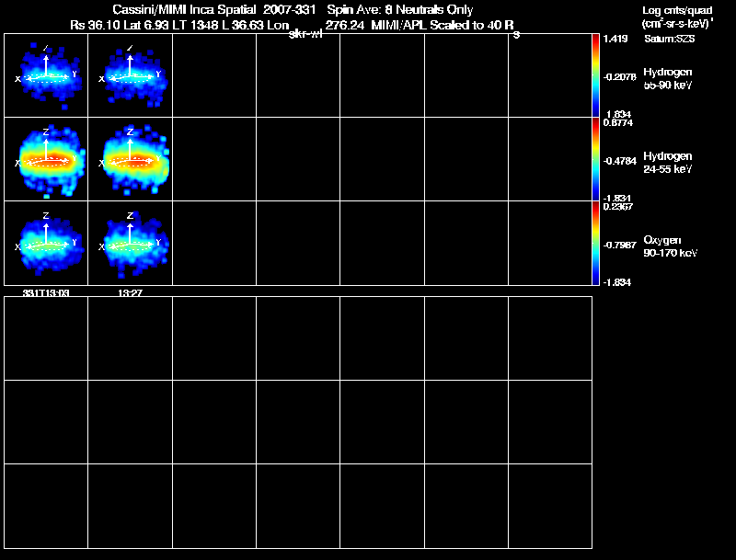Click the 'Cassini/MIMI Inca Spatial 2007-331' title

214,9
